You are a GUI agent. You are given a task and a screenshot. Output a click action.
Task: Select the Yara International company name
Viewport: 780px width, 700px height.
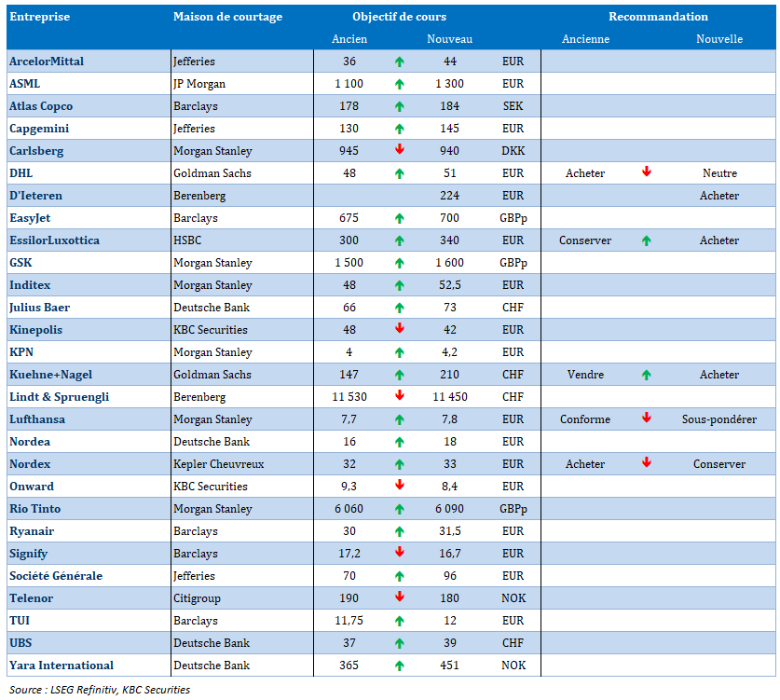pyautogui.click(x=62, y=666)
